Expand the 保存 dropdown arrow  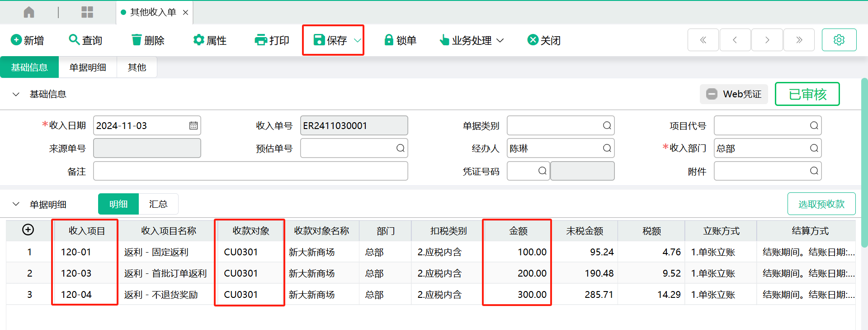[x=357, y=40]
